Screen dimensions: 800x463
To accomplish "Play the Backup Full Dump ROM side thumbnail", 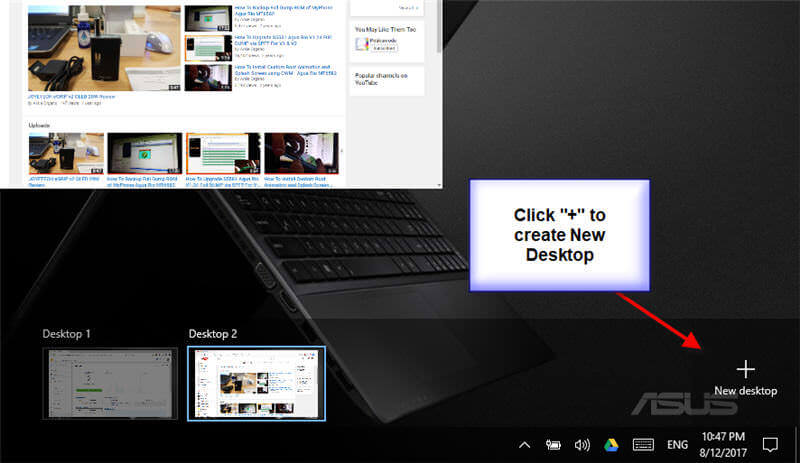I will point(208,18).
